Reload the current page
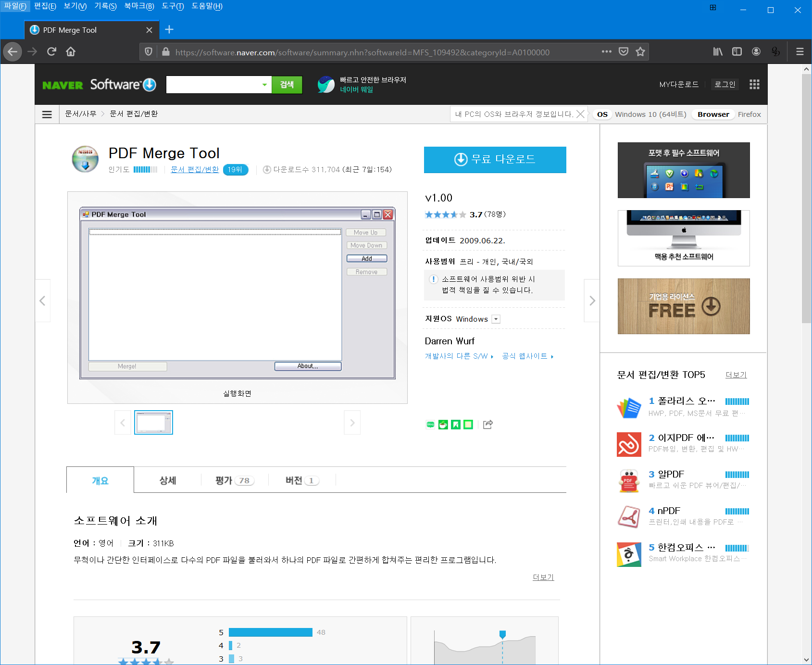 click(x=51, y=51)
